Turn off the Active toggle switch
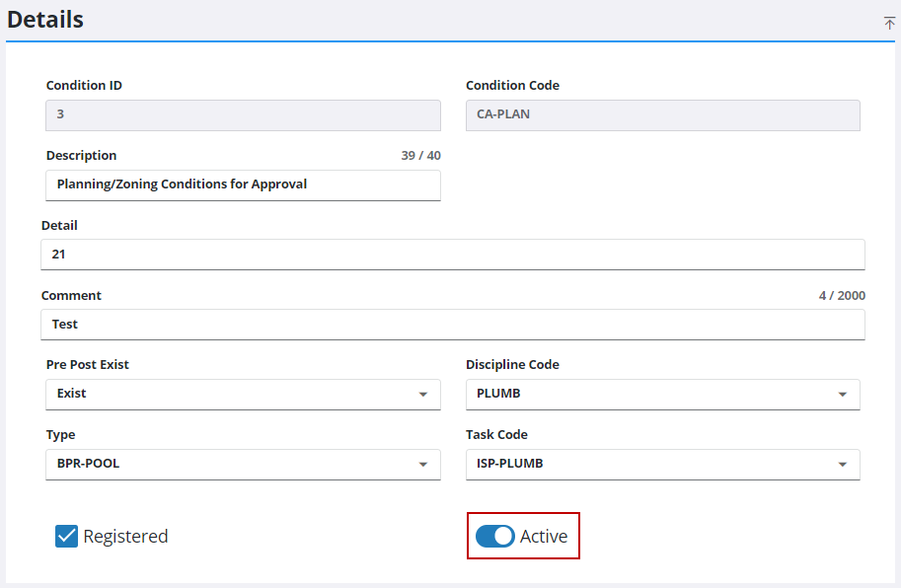This screenshot has width=901, height=588. pos(494,536)
